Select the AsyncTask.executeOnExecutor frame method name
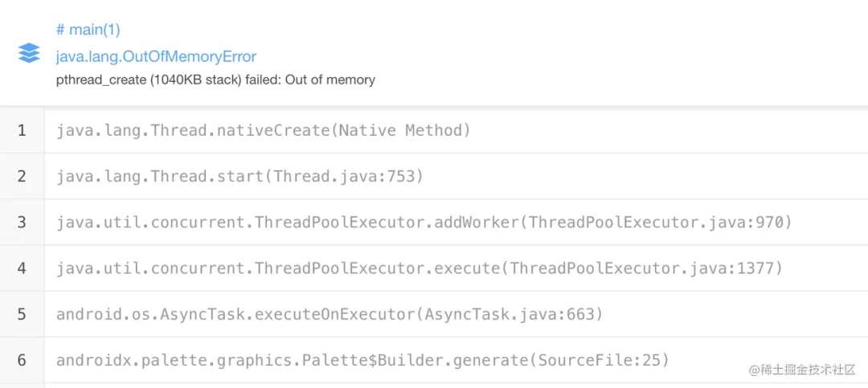The image size is (868, 388). (x=235, y=314)
